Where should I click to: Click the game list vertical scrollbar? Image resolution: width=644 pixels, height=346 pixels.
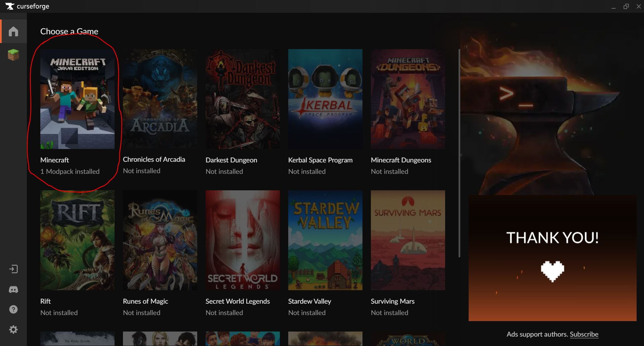point(459,153)
